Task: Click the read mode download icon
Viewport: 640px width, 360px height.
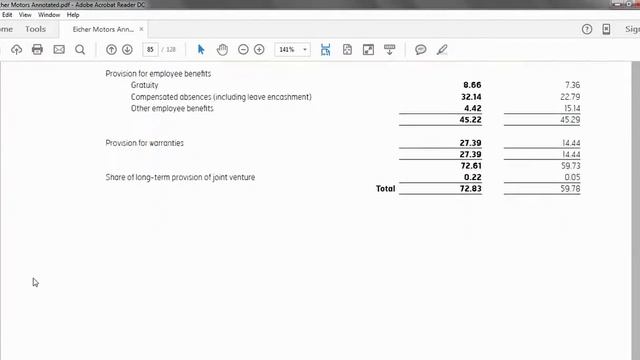Action: (389, 50)
